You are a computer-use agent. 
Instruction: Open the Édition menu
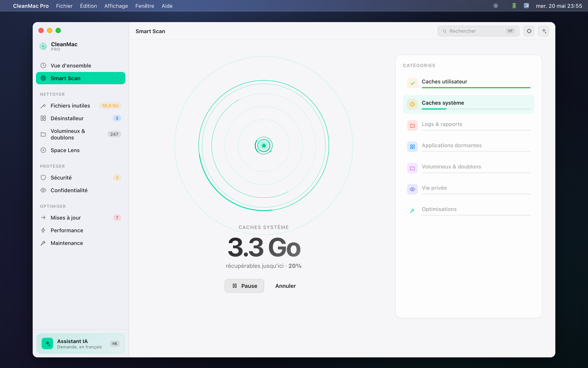point(88,6)
